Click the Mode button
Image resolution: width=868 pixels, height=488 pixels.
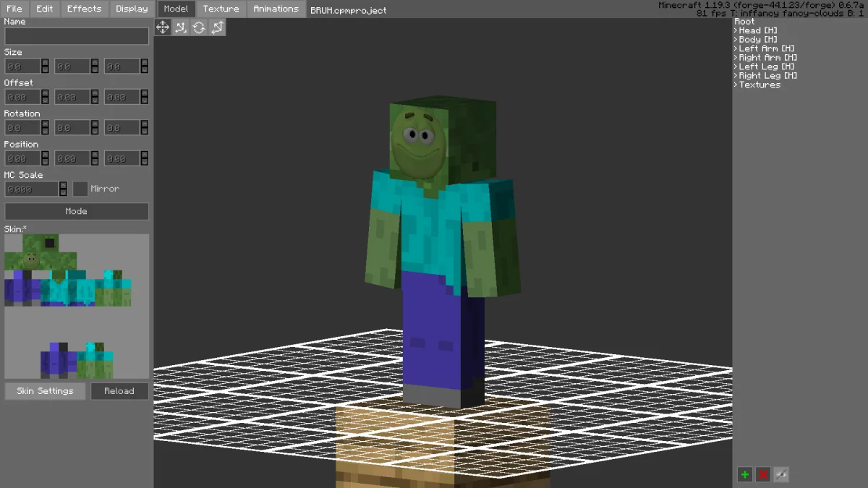coord(77,211)
